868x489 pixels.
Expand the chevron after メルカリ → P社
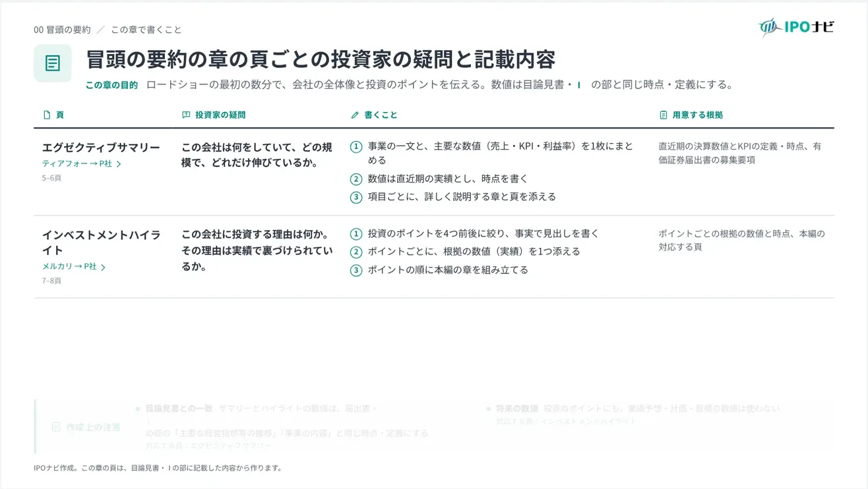(103, 267)
